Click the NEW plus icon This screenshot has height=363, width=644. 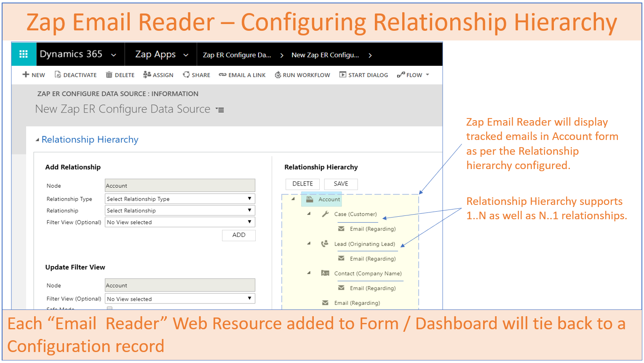tap(26, 75)
